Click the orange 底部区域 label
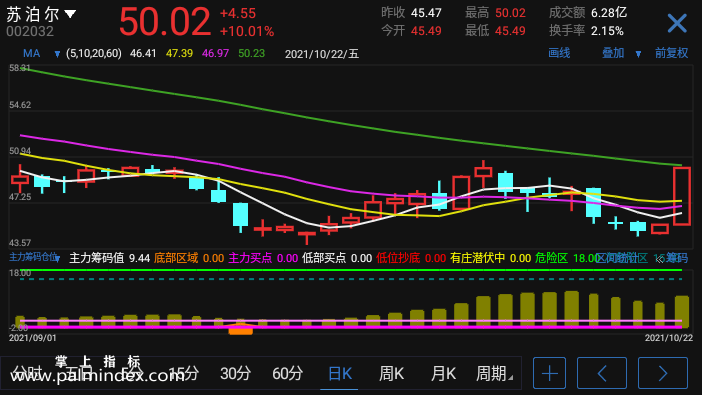Image resolution: width=702 pixels, height=395 pixels. pyautogui.click(x=176, y=258)
